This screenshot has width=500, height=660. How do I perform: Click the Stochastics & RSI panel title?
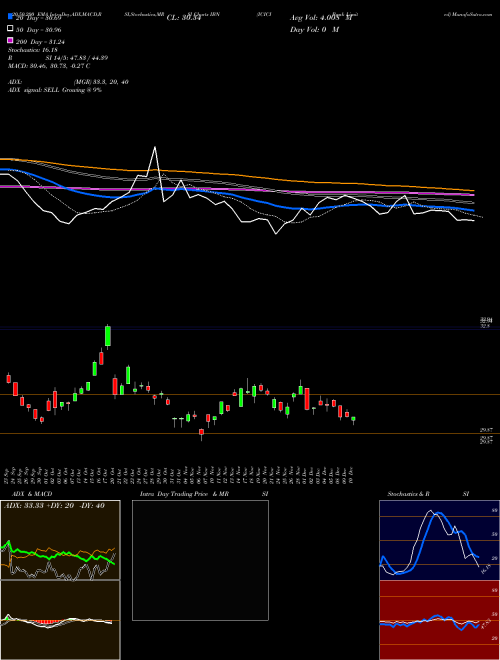[428, 494]
